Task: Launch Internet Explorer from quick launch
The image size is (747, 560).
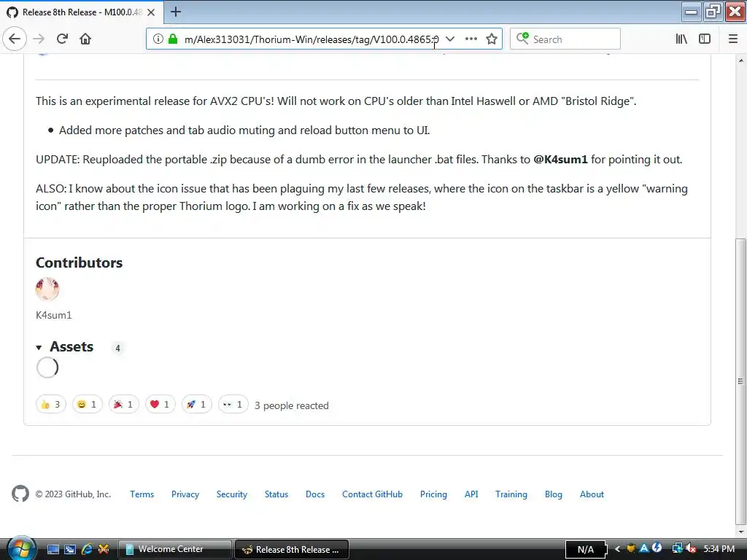Action: [87, 549]
